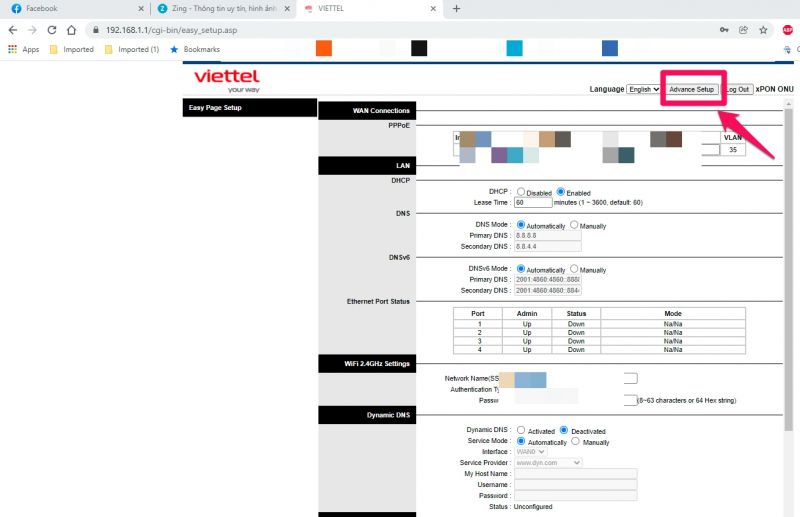Click the Viettel logo
The height and width of the screenshot is (517, 800).
tap(227, 80)
